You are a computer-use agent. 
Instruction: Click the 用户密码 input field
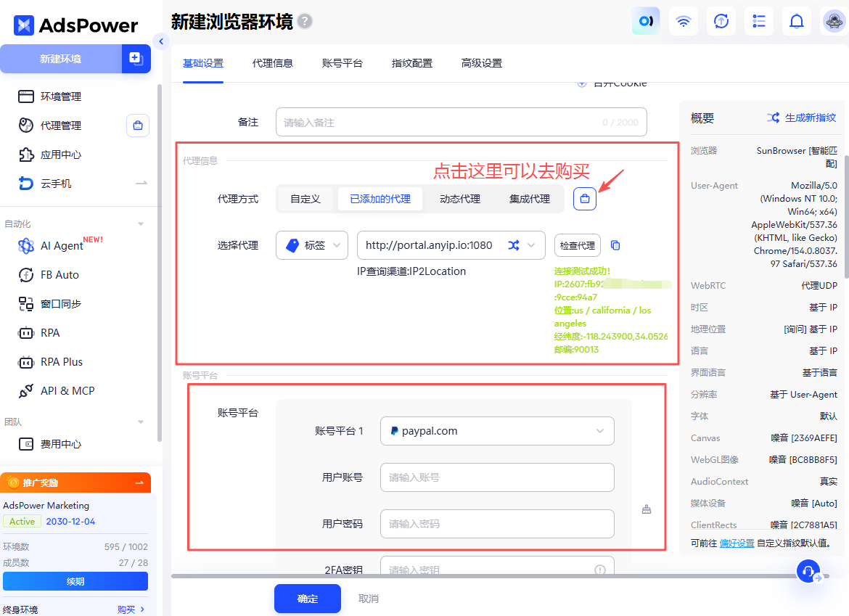click(x=497, y=524)
